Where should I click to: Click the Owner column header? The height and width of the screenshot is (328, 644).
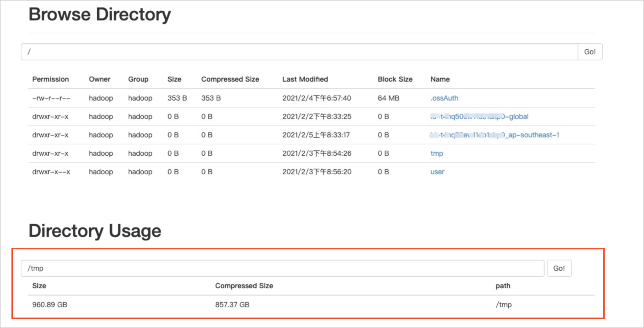99,79
